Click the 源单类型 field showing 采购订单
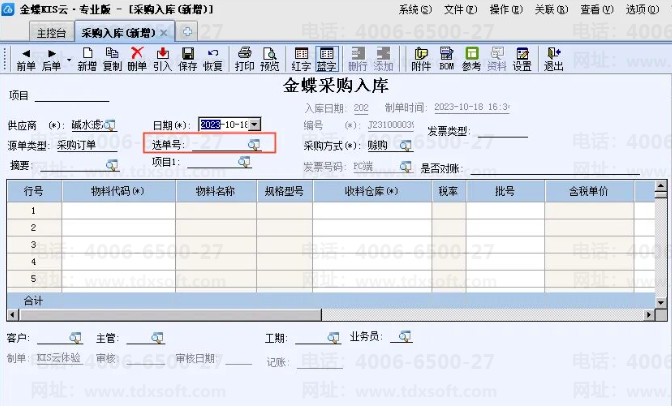The image size is (672, 408). click(x=87, y=145)
